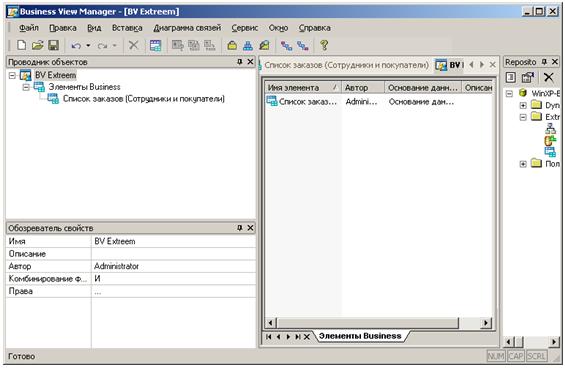Collapse the Extr folder in Repository

tap(523, 117)
